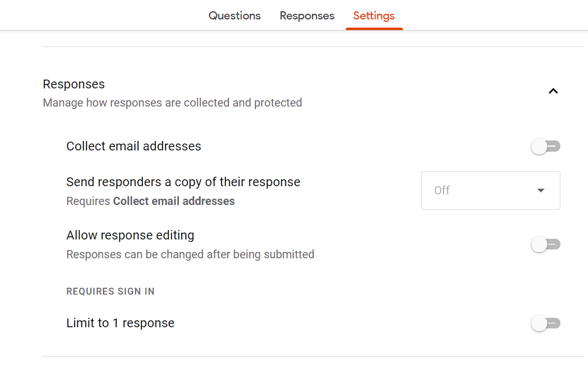
Task: Switch to the Questions tab
Action: pos(234,16)
